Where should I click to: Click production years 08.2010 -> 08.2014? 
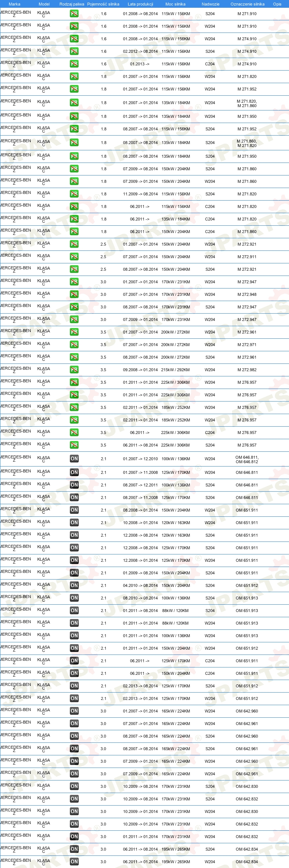140,598
